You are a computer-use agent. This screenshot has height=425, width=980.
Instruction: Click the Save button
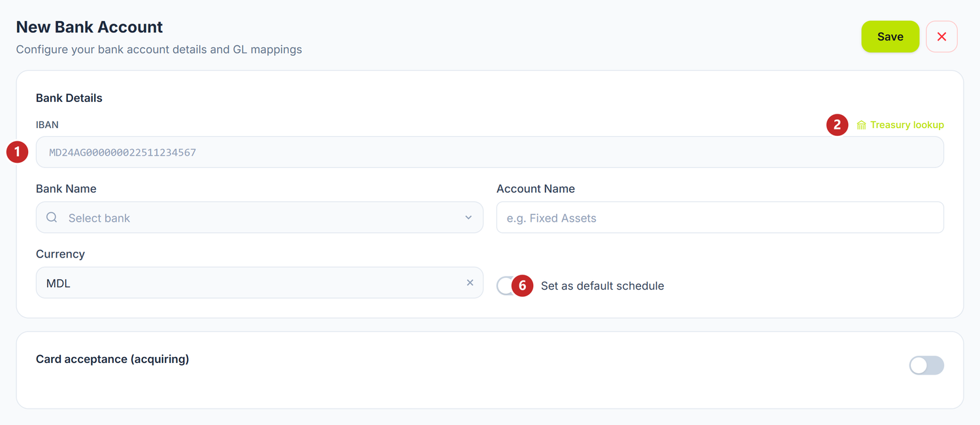[890, 37]
